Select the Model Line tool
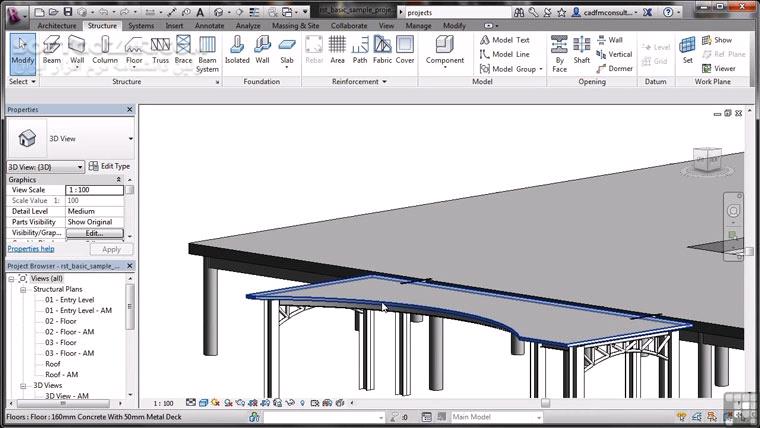Image resolution: width=760 pixels, height=428 pixels. tap(505, 54)
